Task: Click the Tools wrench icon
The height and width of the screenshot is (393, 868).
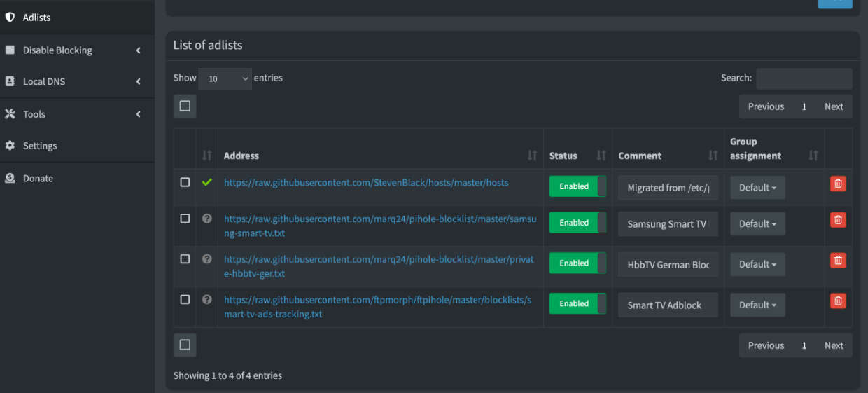Action: [x=10, y=113]
